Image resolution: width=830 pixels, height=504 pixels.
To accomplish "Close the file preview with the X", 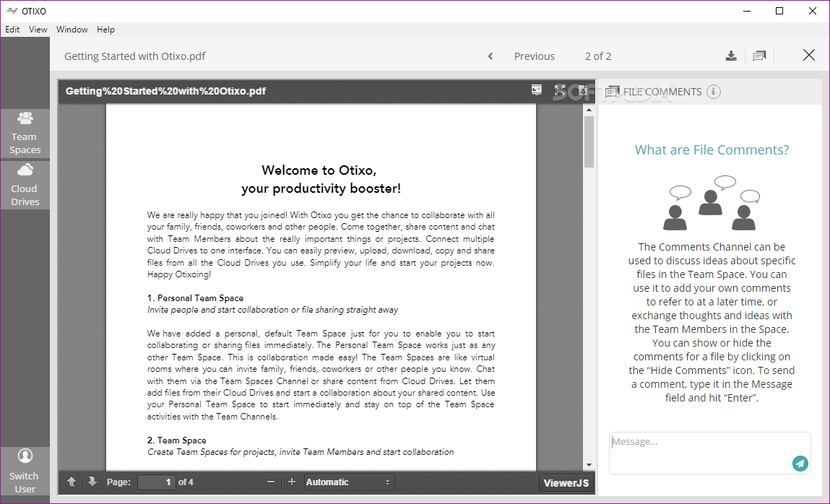I will [809, 55].
